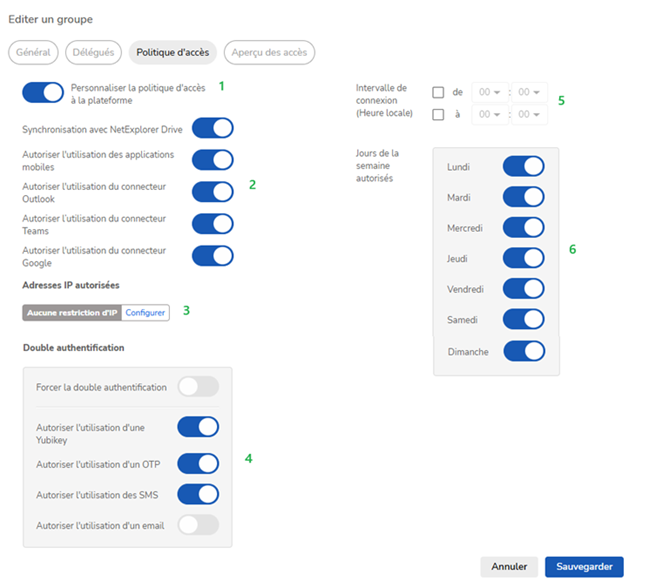The height and width of the screenshot is (581, 647).
Task: Check the 'à' end interval checkbox
Action: tap(438, 115)
